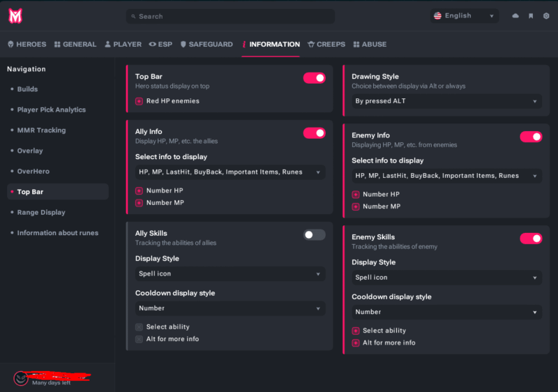Image resolution: width=558 pixels, height=392 pixels.
Task: Uncheck Select ability under Enemy Skills
Action: coord(356,331)
